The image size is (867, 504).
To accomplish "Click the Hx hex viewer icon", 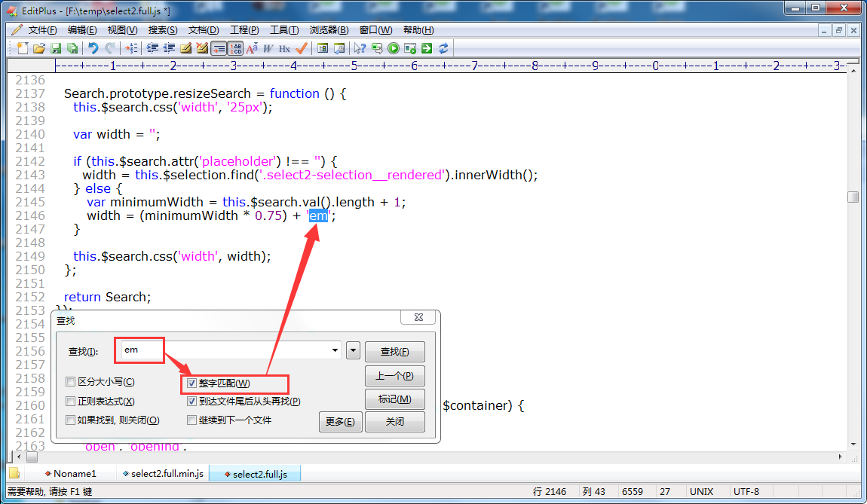I will tap(285, 49).
